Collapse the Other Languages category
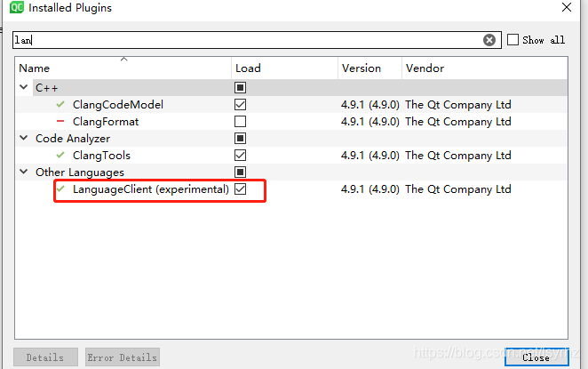The height and width of the screenshot is (369, 588). coord(24,172)
